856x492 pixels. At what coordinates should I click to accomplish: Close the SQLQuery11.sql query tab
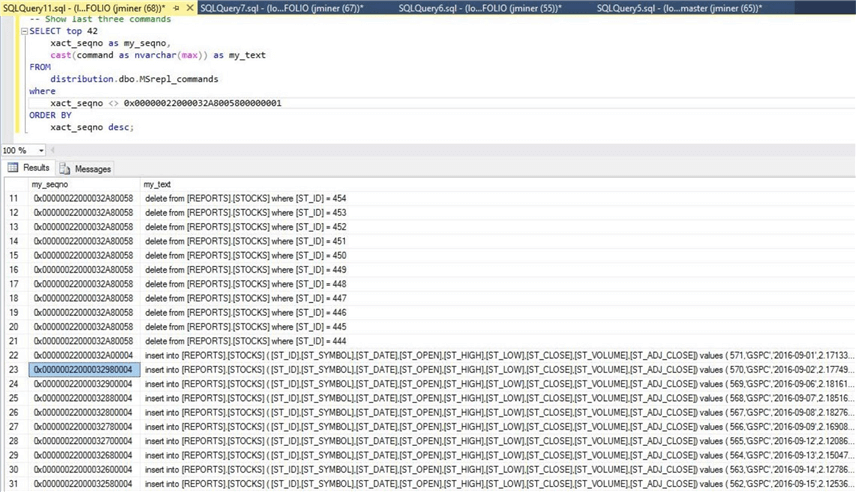pyautogui.click(x=189, y=8)
